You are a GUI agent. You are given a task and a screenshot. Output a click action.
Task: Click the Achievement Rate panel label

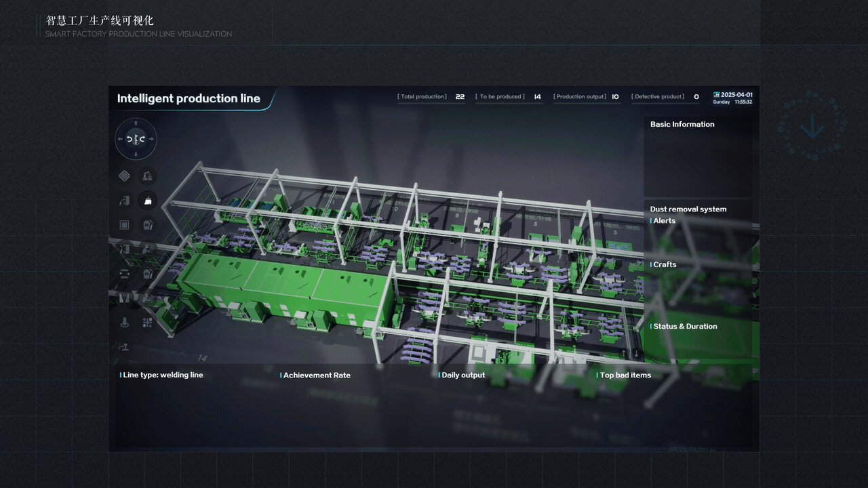pyautogui.click(x=316, y=375)
